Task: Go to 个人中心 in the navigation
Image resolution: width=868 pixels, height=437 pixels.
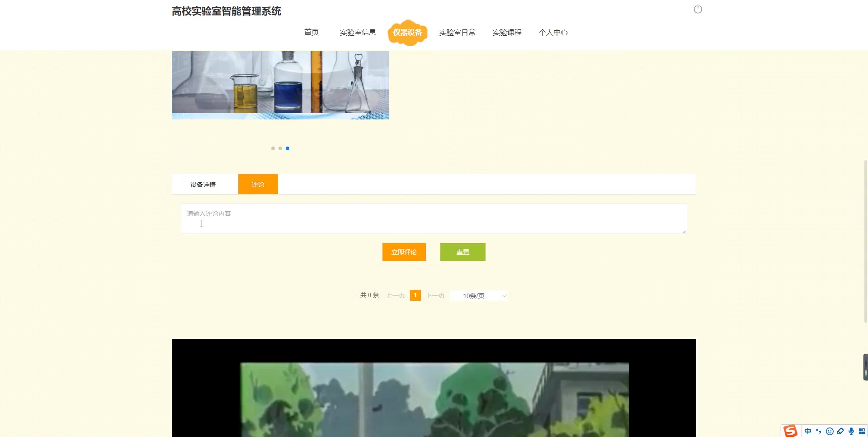Action: point(553,33)
